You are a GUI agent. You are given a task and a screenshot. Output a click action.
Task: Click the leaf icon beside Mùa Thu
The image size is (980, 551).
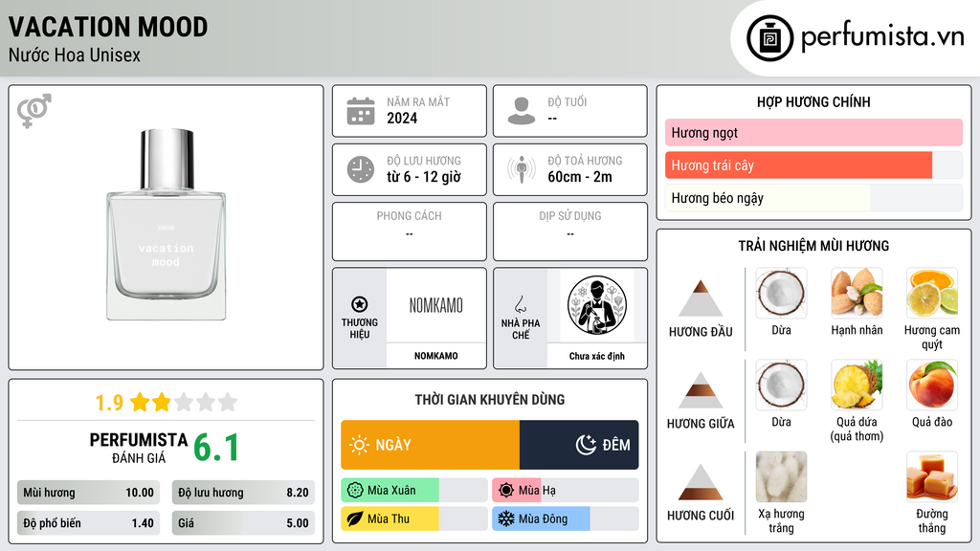coord(355,518)
